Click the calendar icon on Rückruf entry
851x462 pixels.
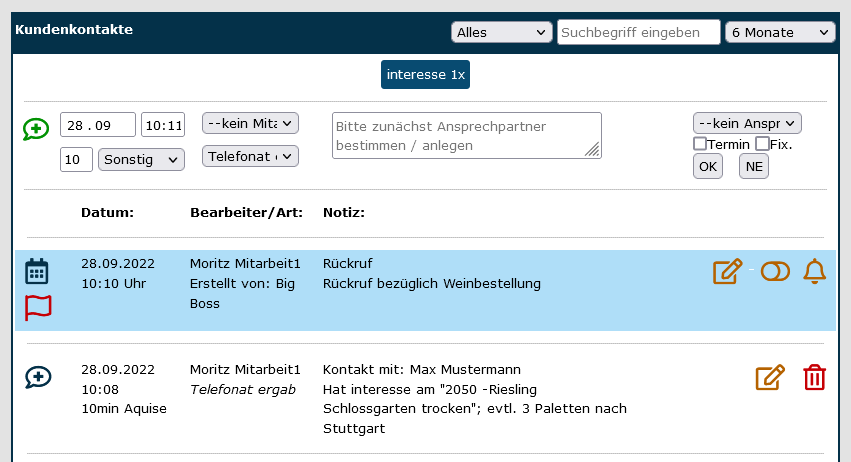point(37,271)
